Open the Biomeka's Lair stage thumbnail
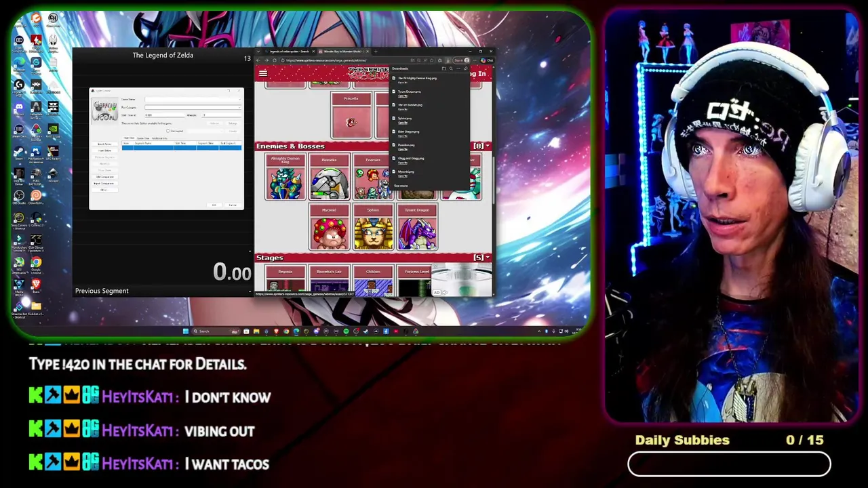868x488 pixels. [x=329, y=281]
